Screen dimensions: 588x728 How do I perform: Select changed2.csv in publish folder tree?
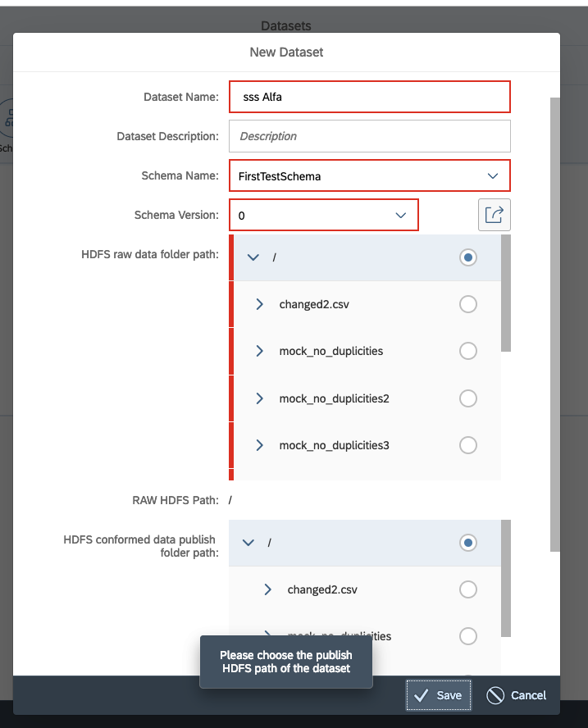(467, 589)
